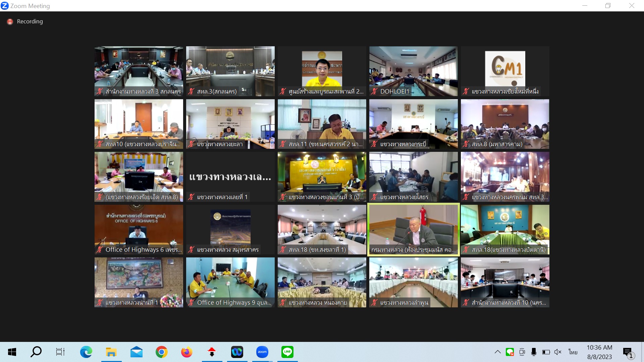Open the Windows Start menu
This screenshot has height=362, width=644.
click(12, 352)
